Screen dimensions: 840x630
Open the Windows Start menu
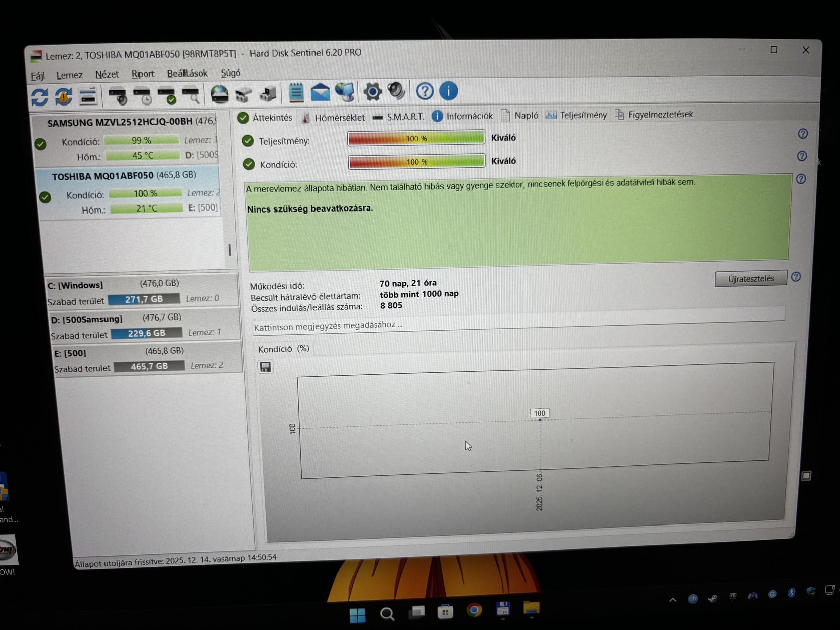tap(358, 615)
